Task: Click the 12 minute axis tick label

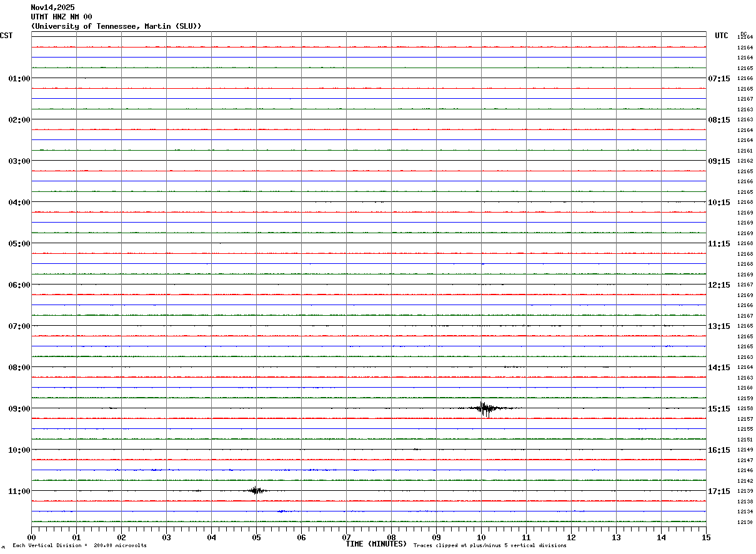Action: click(572, 537)
